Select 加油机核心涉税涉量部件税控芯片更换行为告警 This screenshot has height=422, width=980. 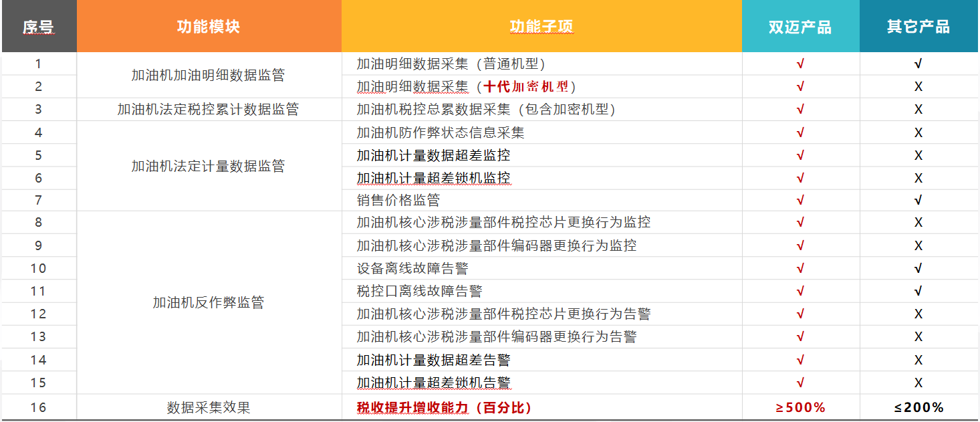pos(503,314)
